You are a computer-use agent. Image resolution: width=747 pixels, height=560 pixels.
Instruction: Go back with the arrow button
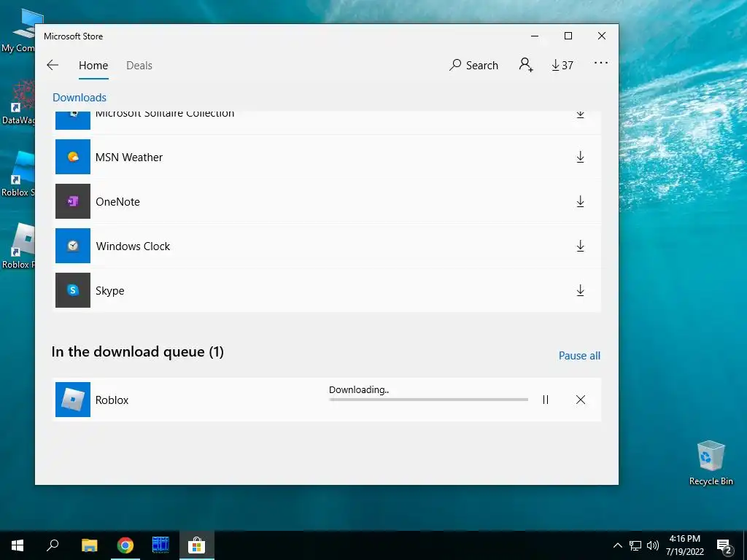click(x=53, y=65)
